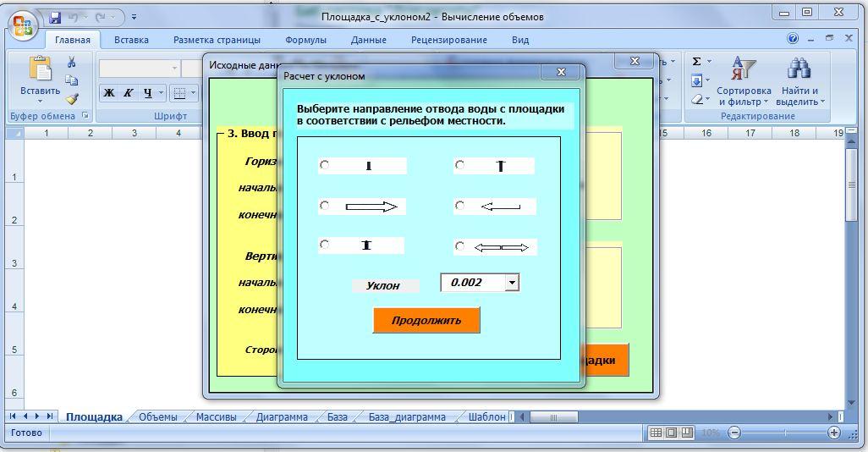The height and width of the screenshot is (452, 868).
Task: Click the Clear eraser icon
Action: coord(697,100)
